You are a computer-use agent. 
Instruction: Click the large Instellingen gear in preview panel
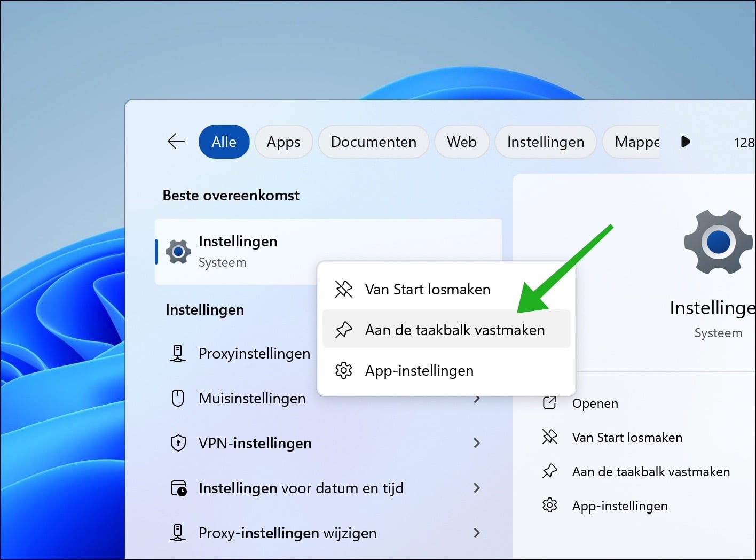coord(718,242)
